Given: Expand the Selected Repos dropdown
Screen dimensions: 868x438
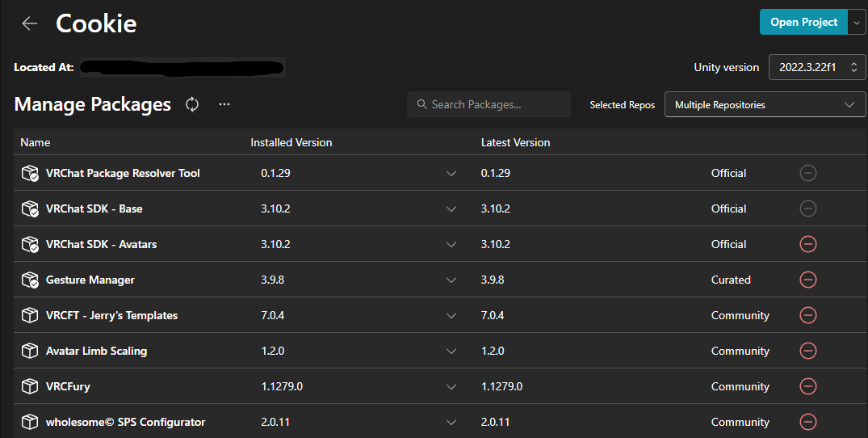Looking at the screenshot, I should pyautogui.click(x=765, y=104).
